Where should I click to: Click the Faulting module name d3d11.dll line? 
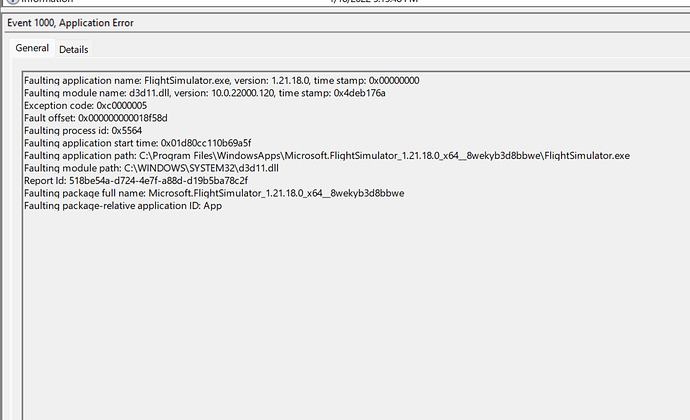pyautogui.click(x=205, y=93)
